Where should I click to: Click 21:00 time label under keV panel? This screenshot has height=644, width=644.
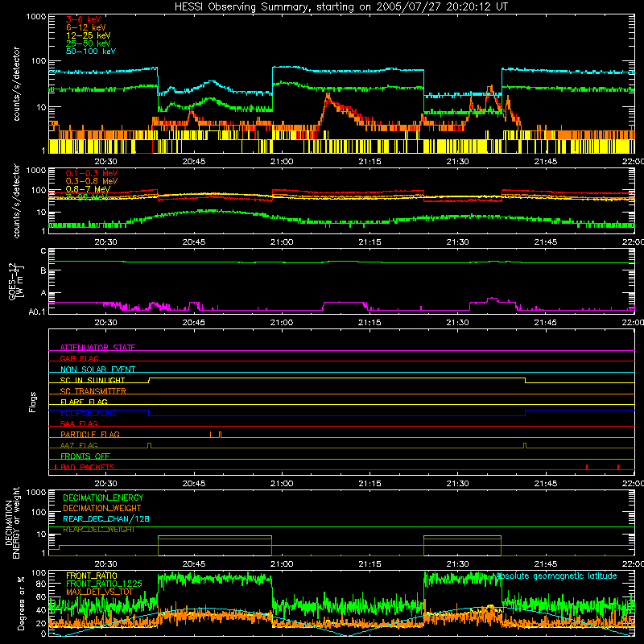[282, 162]
